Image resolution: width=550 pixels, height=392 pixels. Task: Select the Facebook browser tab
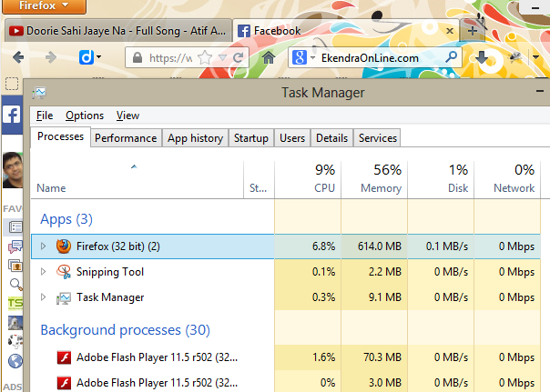coord(347,31)
